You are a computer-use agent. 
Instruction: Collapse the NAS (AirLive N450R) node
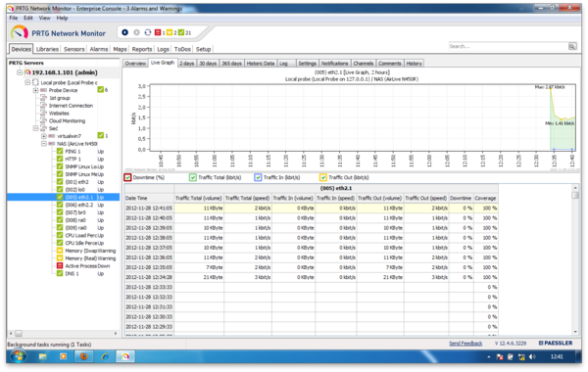[43, 144]
